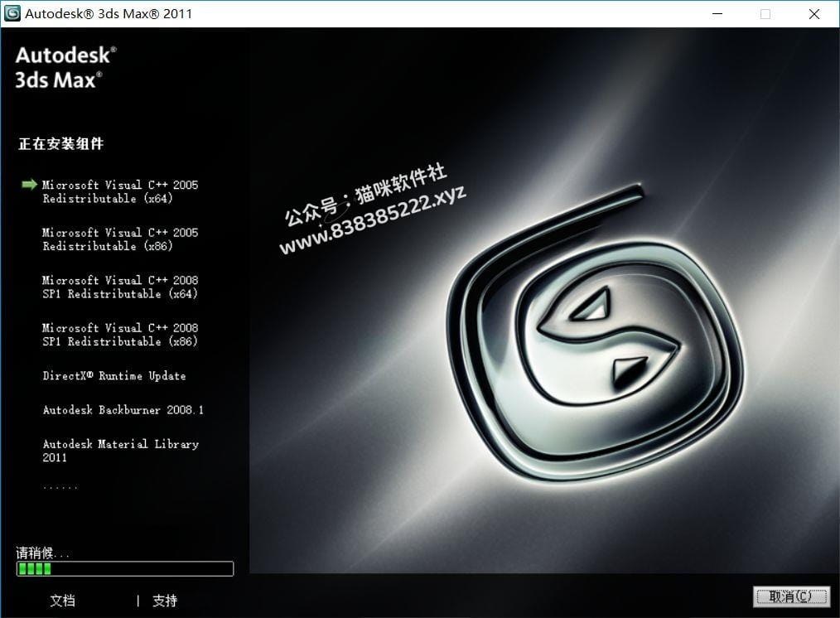Select Visual C++ 2008 SP1 Redistributable (x86)
Viewport: 840px width, 618px height.
(x=120, y=335)
